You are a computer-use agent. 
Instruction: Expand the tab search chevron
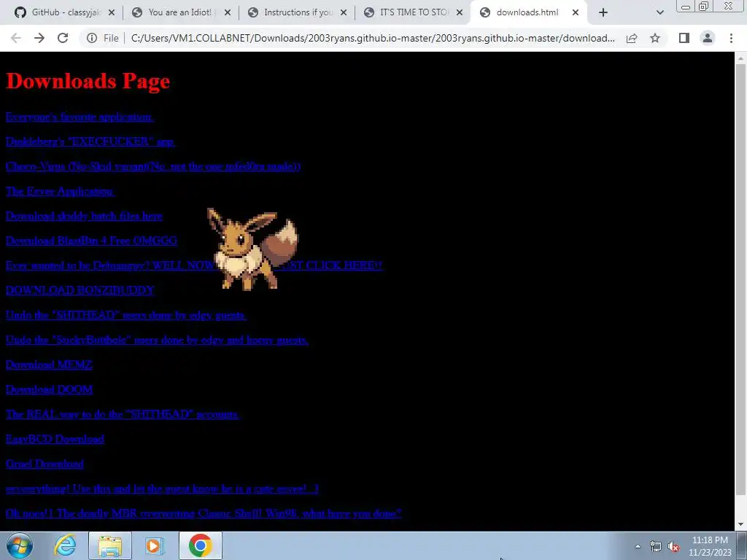(659, 12)
